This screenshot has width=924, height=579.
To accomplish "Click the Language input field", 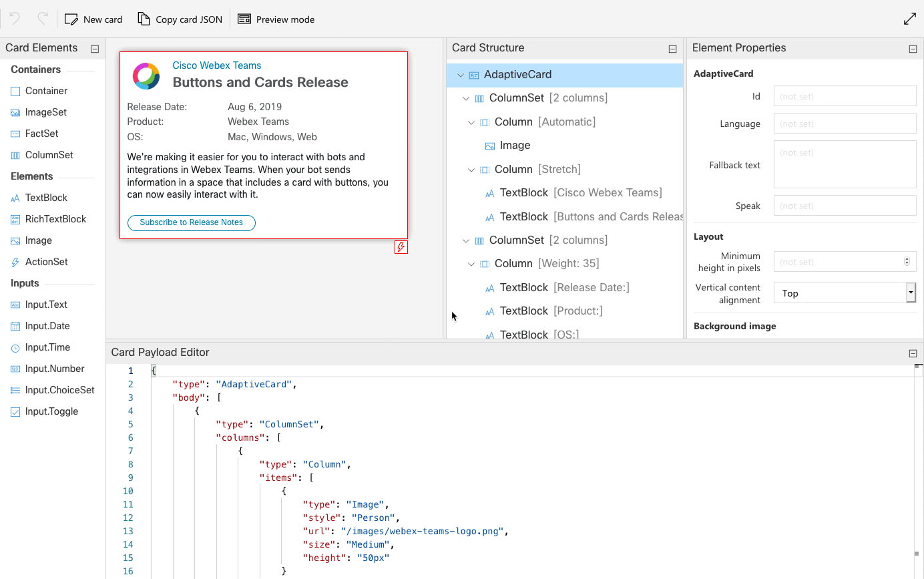I will tap(845, 124).
